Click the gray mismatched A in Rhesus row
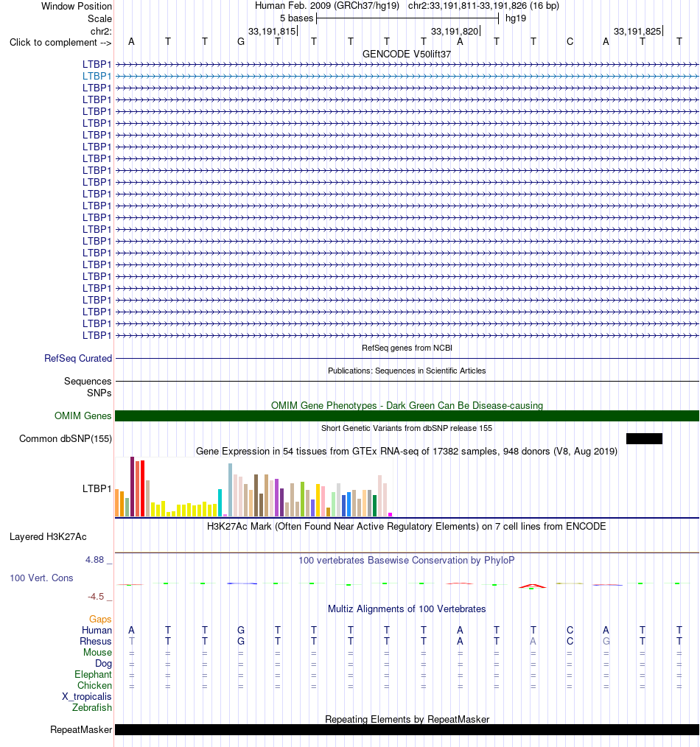 click(x=533, y=641)
